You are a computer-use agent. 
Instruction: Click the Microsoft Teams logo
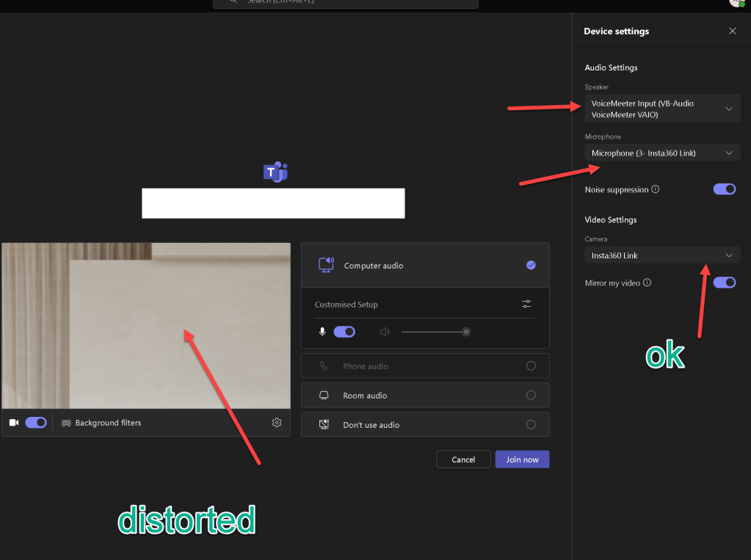(275, 172)
